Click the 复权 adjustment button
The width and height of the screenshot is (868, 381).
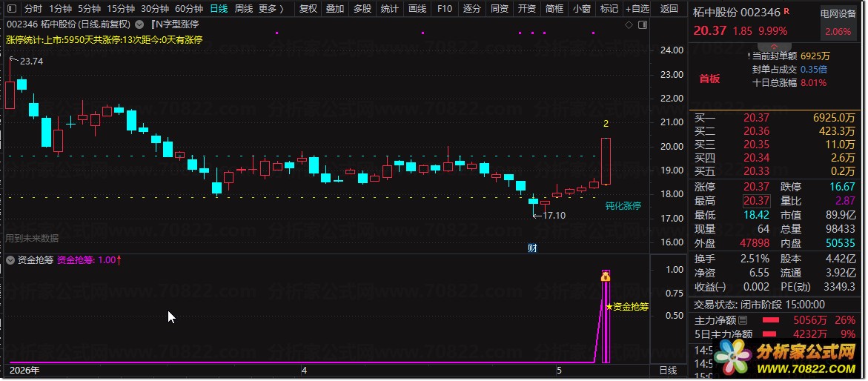click(308, 8)
